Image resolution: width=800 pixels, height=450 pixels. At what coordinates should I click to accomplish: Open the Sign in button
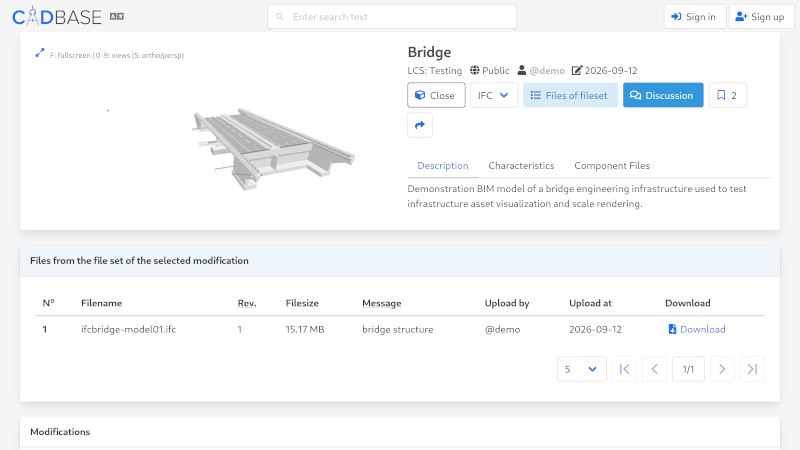(694, 17)
